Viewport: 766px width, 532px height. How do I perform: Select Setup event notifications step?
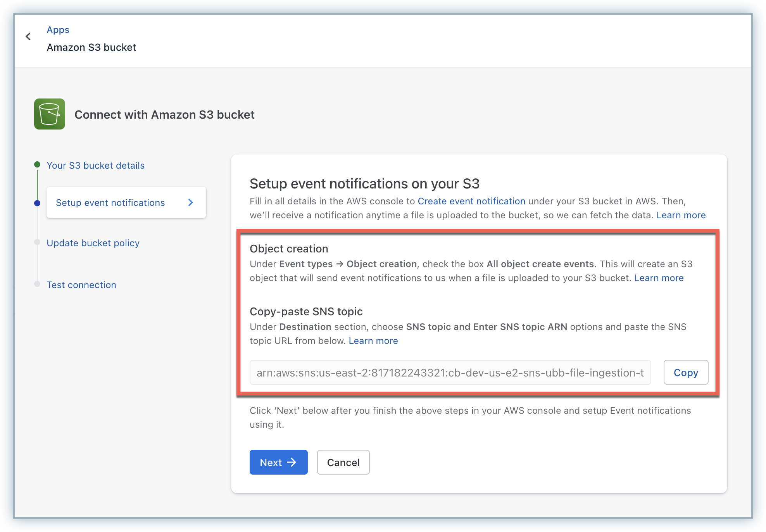pos(110,203)
